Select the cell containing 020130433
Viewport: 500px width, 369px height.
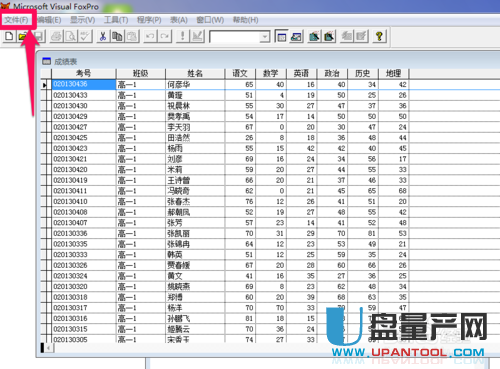coord(84,95)
